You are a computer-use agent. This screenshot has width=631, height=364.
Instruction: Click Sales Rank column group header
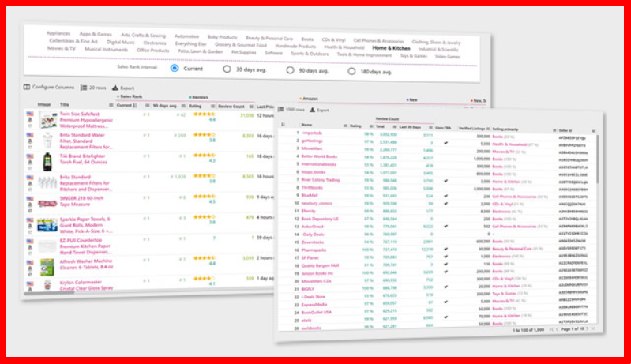pyautogui.click(x=130, y=96)
